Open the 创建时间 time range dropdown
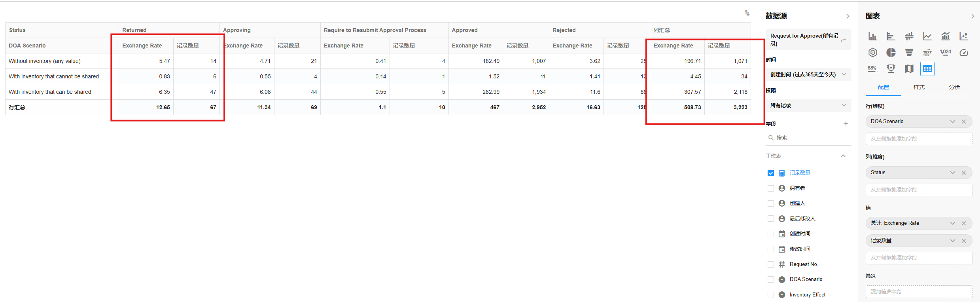Image resolution: width=980 pixels, height=302 pixels. click(x=808, y=74)
